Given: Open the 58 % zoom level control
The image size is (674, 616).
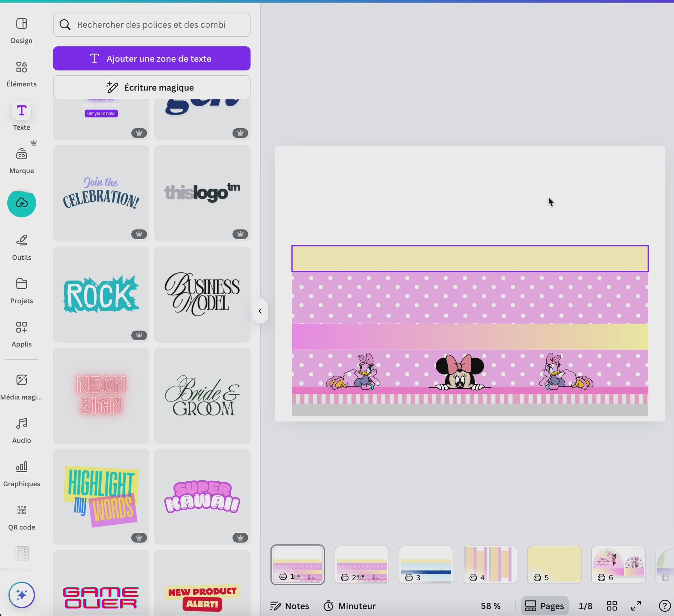Looking at the screenshot, I should coord(490,606).
